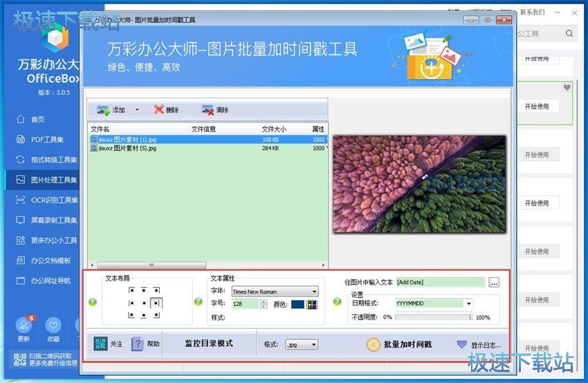The image size is (588, 383).
Task: Click the 帮助 help icon
Action: pos(137,344)
